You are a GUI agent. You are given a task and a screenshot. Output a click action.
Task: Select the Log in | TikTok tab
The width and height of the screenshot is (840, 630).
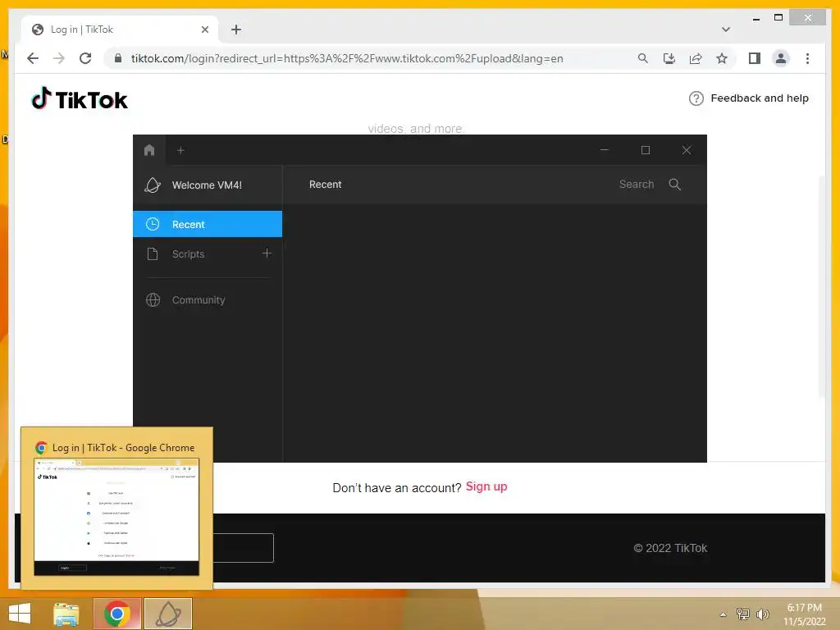click(120, 30)
